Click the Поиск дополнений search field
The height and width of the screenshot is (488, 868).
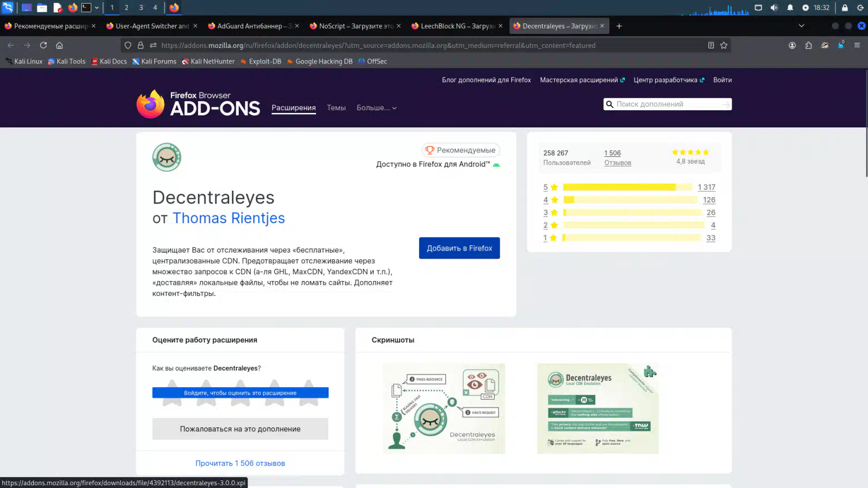click(667, 104)
